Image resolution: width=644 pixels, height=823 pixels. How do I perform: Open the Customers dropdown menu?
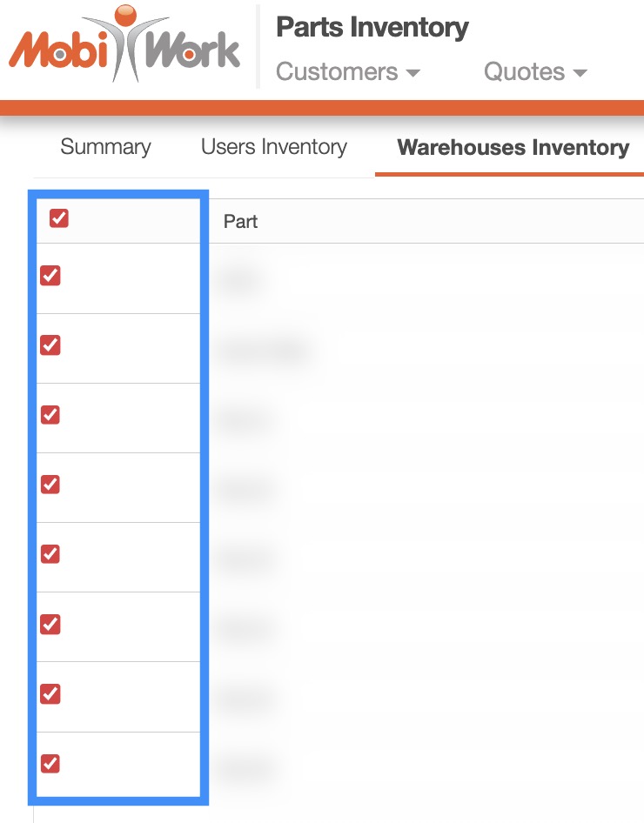pos(347,72)
